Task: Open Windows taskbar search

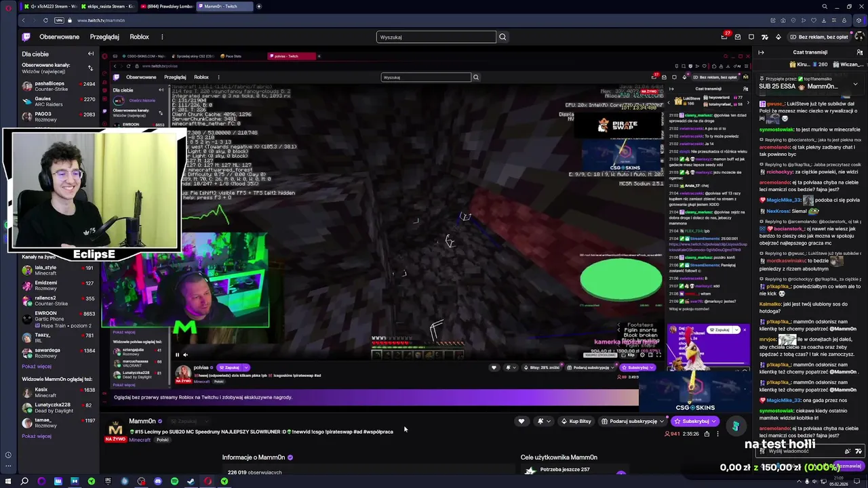Action: point(24,481)
